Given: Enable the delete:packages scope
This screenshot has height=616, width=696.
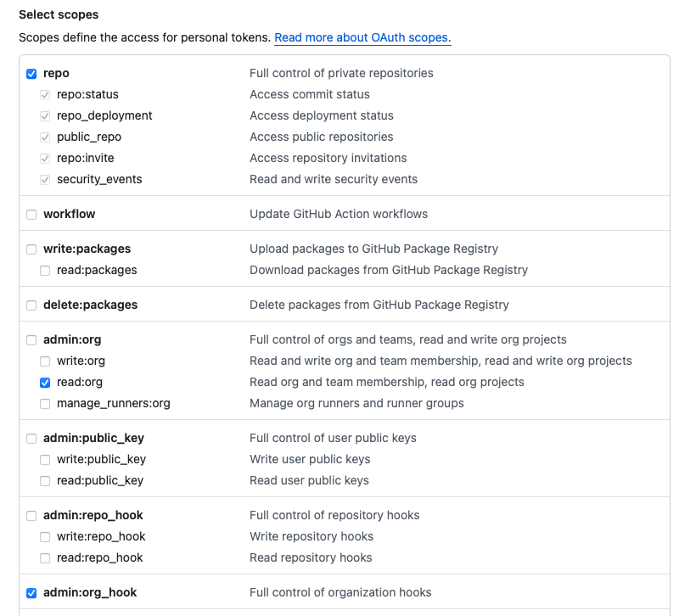Looking at the screenshot, I should click(x=31, y=305).
